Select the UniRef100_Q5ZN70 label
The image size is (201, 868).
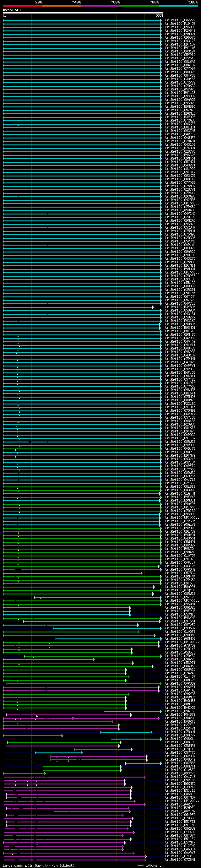[x=180, y=110]
